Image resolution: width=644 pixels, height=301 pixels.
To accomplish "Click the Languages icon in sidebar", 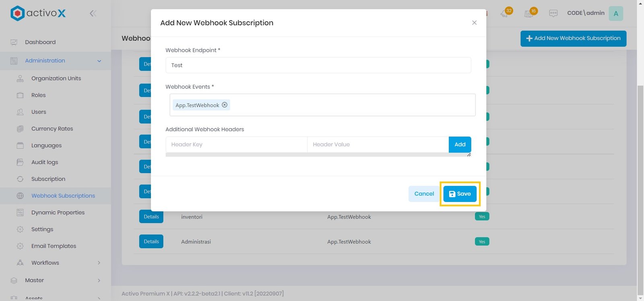I will pos(20,145).
